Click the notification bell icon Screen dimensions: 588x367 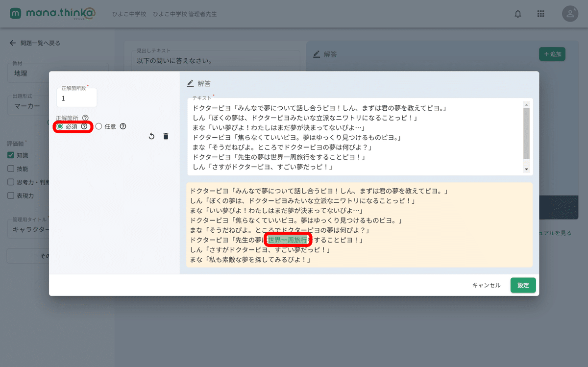click(518, 14)
